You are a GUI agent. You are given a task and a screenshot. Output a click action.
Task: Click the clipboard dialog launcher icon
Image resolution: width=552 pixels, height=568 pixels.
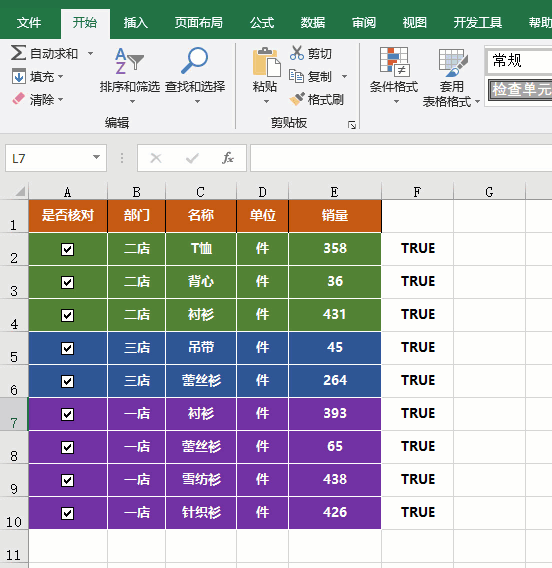[x=352, y=125]
